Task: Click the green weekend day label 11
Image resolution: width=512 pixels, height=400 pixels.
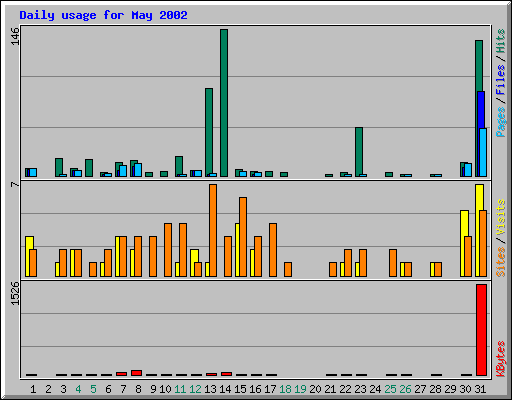Action: tap(180, 389)
